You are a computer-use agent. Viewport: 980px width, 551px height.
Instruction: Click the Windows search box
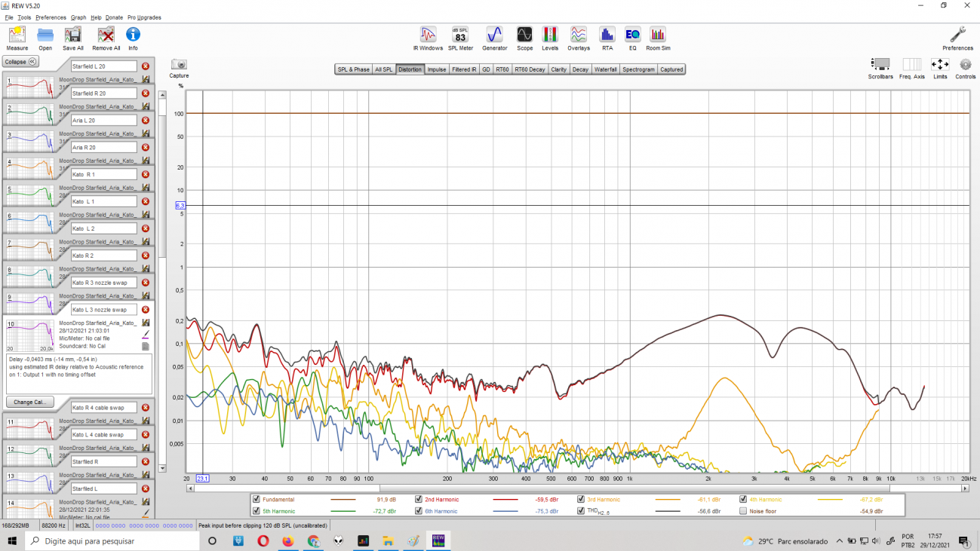pos(114,541)
